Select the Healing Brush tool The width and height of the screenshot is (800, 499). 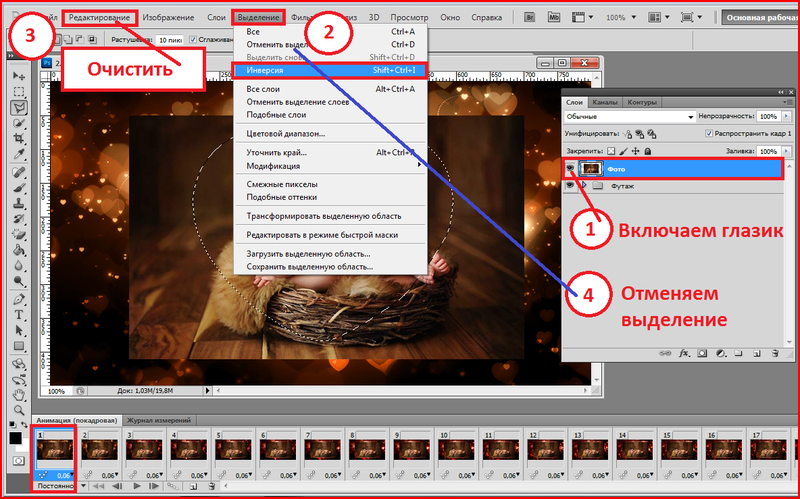pyautogui.click(x=19, y=172)
